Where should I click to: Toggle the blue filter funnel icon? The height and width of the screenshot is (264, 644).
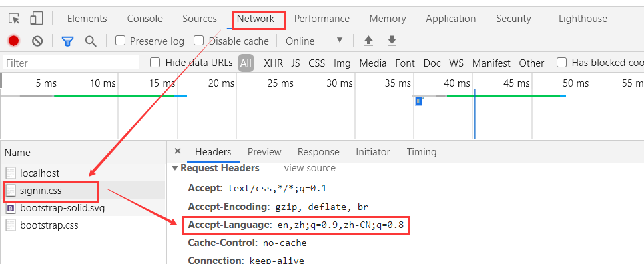[67, 41]
